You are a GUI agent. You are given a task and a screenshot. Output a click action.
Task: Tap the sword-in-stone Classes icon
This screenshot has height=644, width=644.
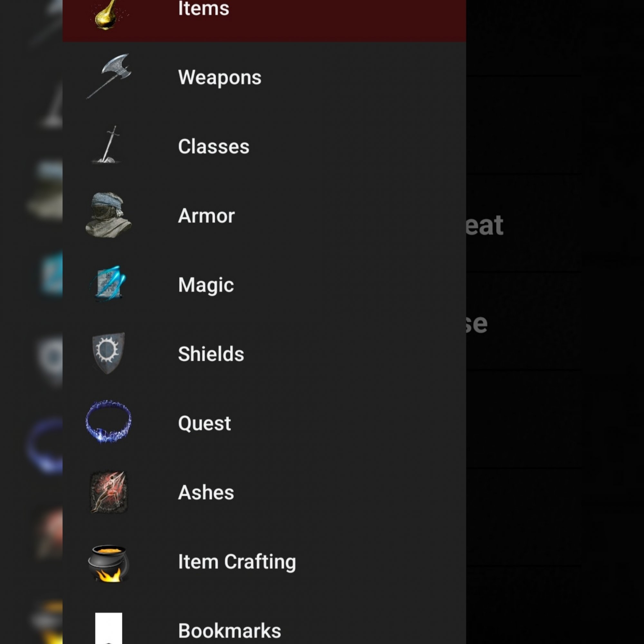(107, 145)
